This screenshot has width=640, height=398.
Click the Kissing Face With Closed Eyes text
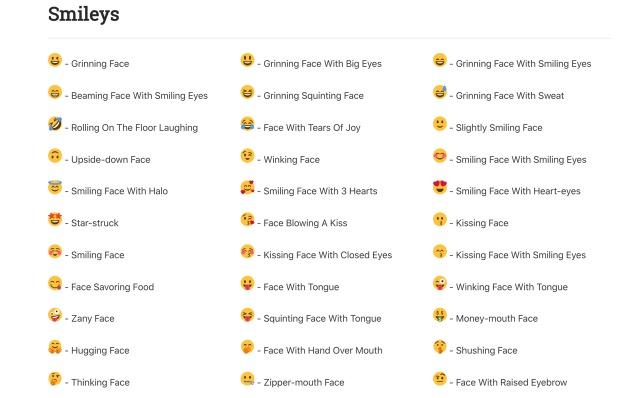coord(327,255)
